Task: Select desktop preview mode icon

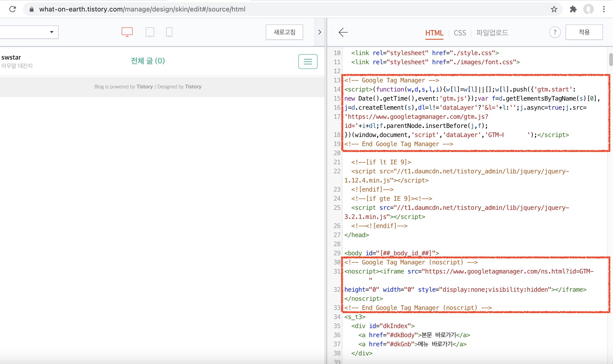Action: [x=127, y=32]
